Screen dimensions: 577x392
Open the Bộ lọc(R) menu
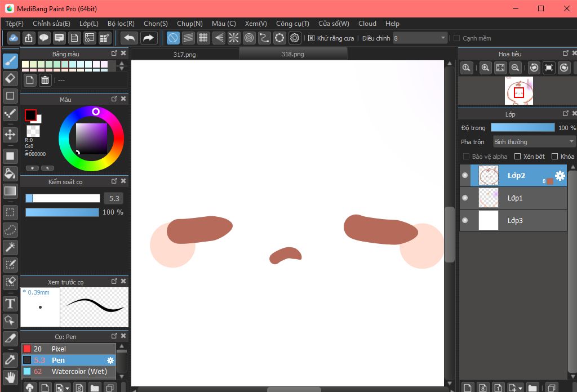click(121, 24)
